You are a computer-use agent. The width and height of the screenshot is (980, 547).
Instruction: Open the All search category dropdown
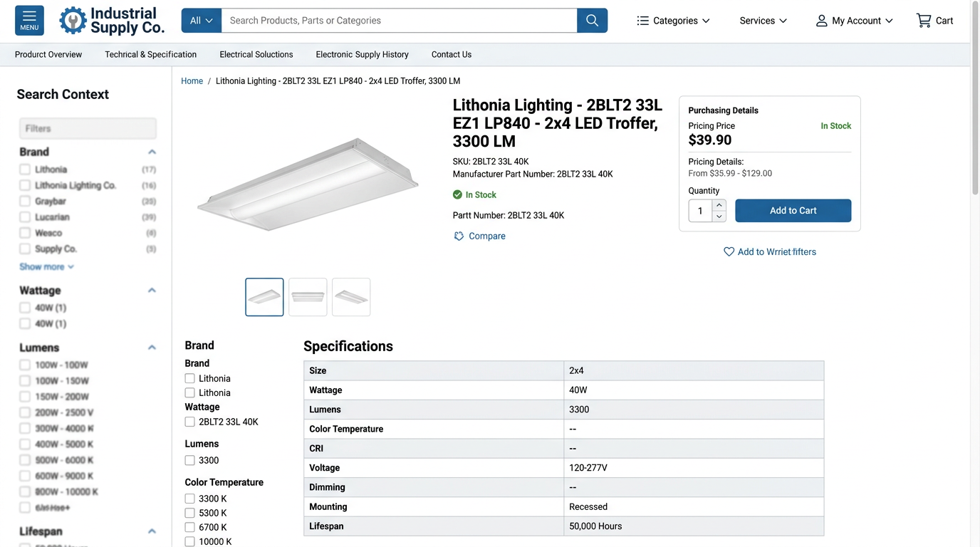(202, 21)
